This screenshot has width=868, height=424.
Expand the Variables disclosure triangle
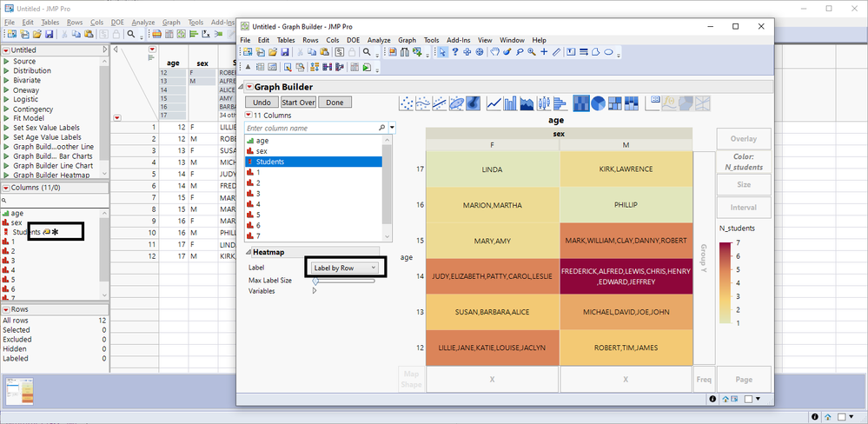pyautogui.click(x=315, y=291)
